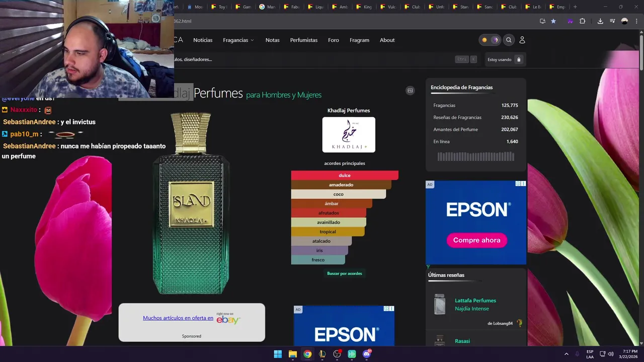Screen dimensions: 644x362
Task: Click the ESP LAA language indicator
Action: tap(590, 354)
